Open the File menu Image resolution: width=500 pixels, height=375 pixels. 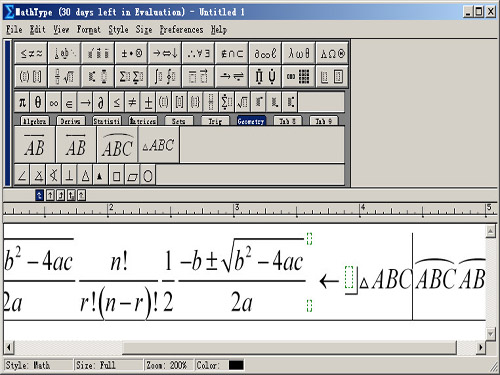click(14, 30)
